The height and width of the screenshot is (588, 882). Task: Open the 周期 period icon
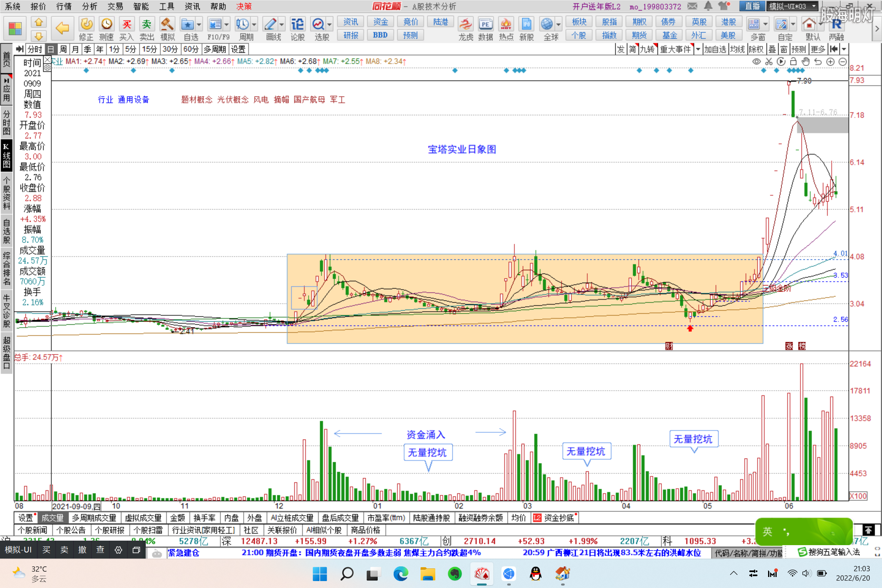(x=243, y=24)
